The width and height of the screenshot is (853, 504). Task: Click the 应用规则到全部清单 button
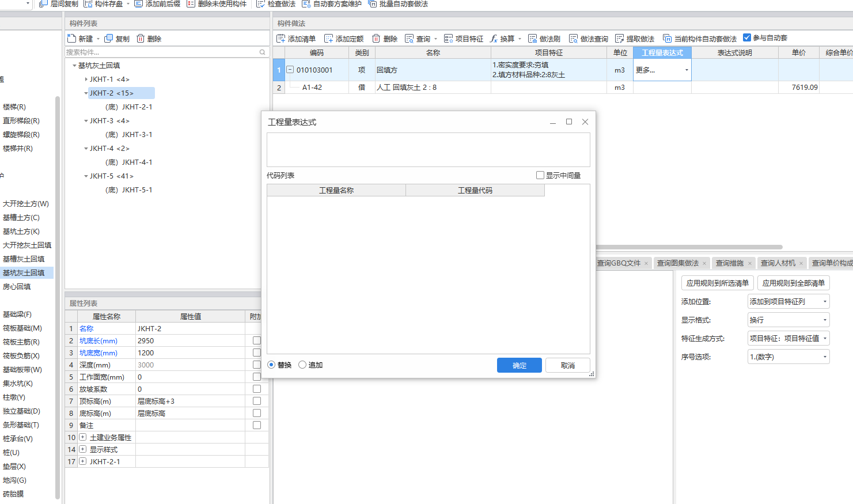click(794, 283)
